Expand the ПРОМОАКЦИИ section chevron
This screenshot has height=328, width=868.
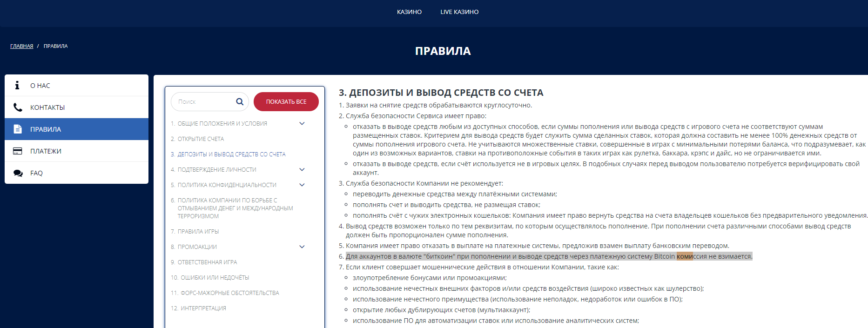(x=302, y=247)
